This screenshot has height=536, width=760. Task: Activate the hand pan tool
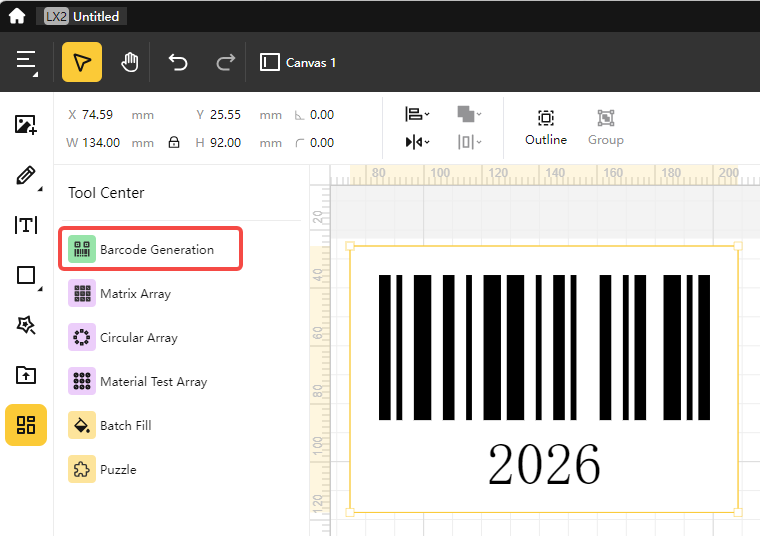coord(129,63)
